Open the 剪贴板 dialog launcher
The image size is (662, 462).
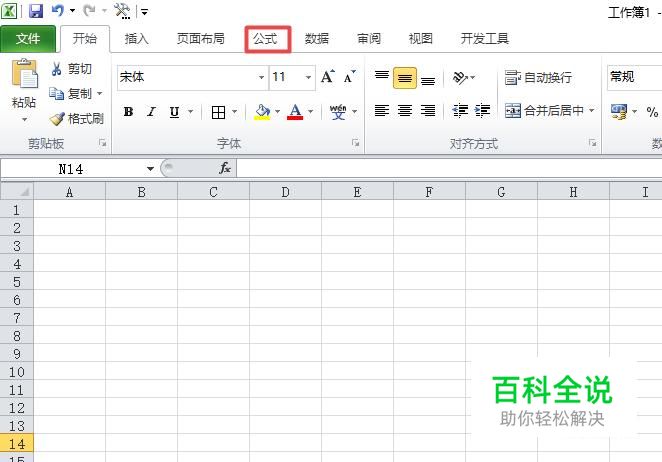[103, 144]
